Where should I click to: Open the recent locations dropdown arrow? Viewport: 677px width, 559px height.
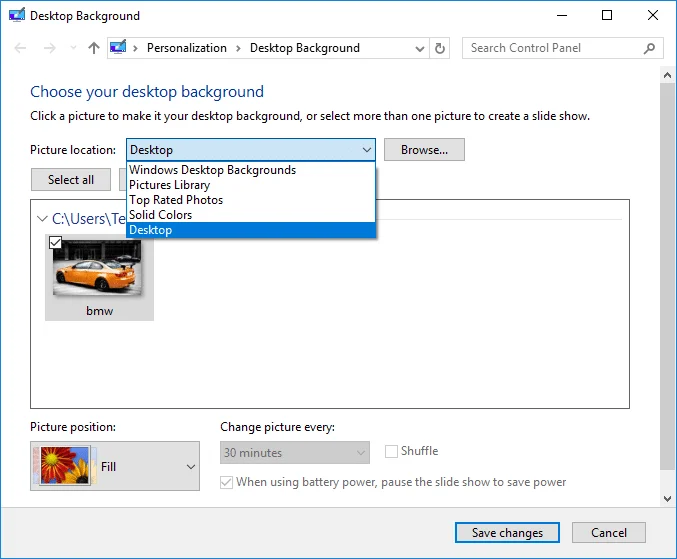pos(73,48)
